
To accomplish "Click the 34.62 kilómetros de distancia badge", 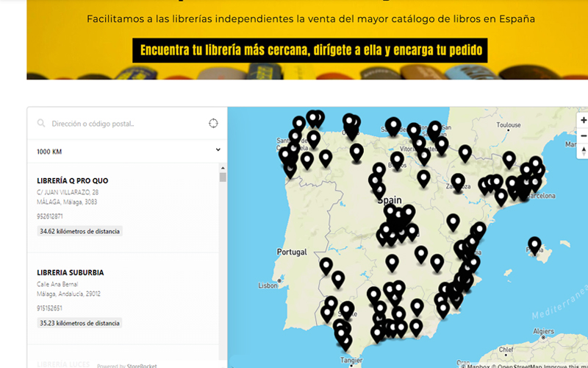I will click(79, 231).
